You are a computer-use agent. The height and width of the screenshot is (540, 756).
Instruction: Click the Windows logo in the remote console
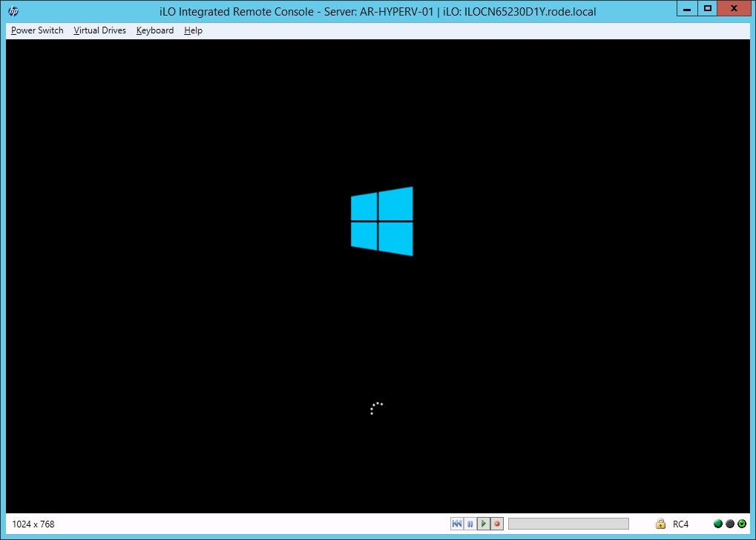(x=382, y=221)
